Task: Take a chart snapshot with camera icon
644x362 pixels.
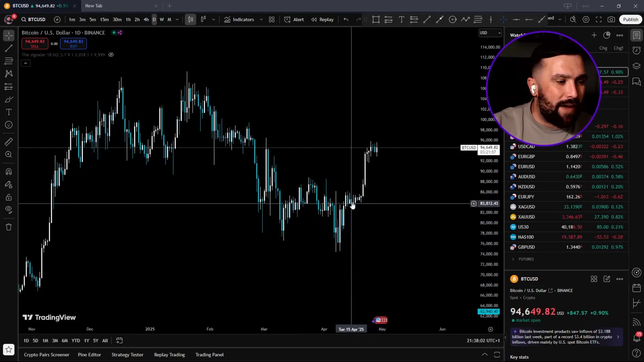Action: (x=611, y=19)
